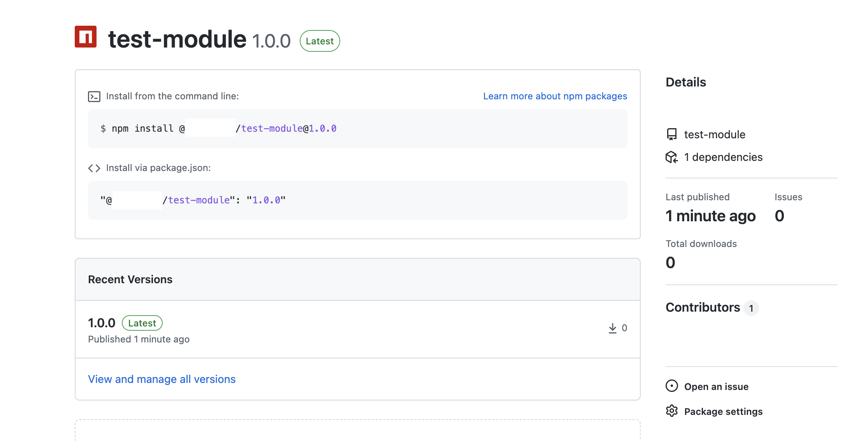Click the terminal icon beside install instructions

94,97
